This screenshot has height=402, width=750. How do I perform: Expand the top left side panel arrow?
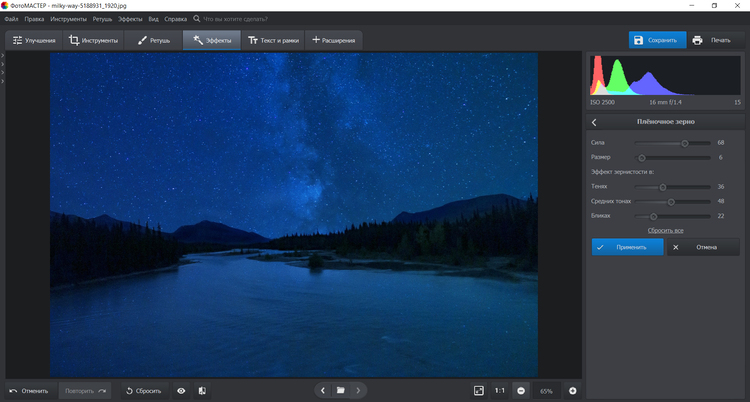coord(3,57)
